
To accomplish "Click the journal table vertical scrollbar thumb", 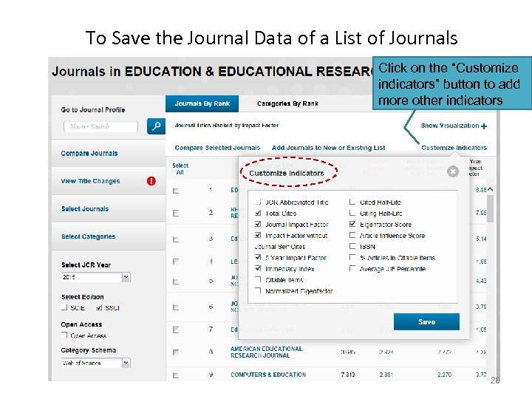I will tap(490, 208).
